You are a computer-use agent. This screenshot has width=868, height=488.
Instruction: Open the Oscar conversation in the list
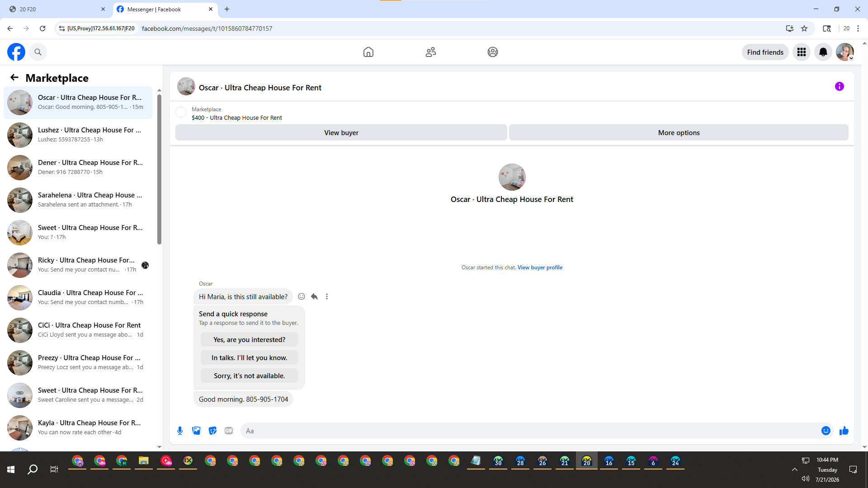(78, 103)
